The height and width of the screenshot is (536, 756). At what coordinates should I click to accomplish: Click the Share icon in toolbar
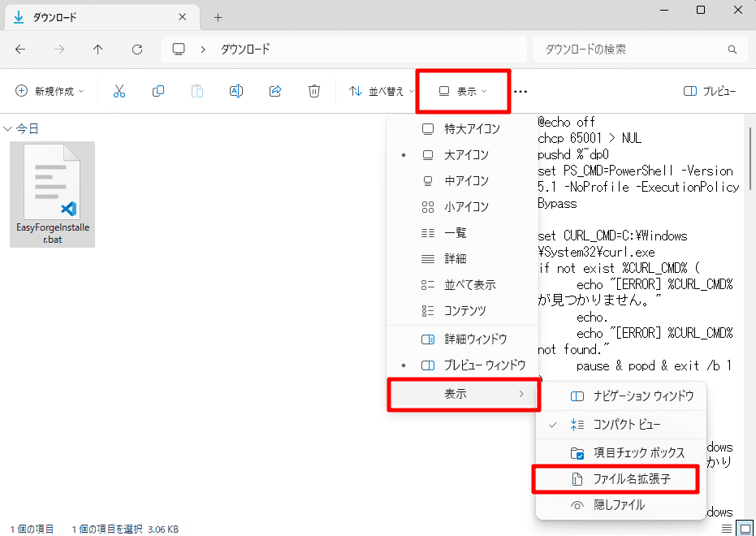tap(275, 91)
